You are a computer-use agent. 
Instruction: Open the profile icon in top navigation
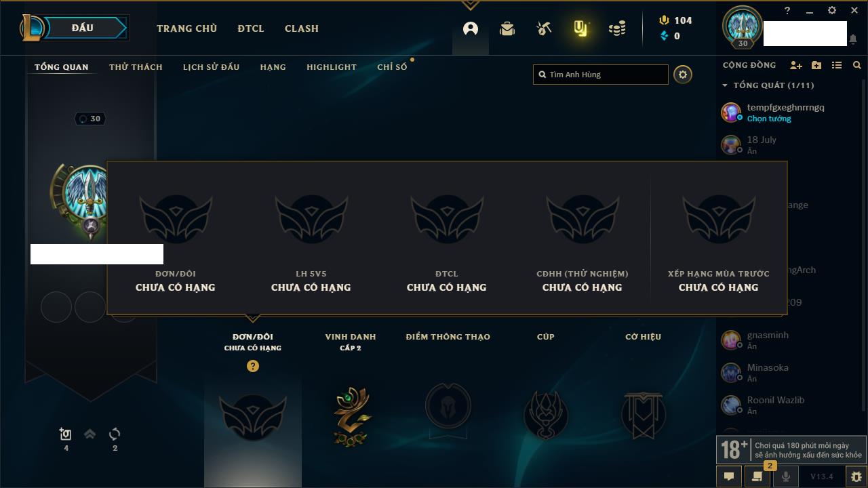(471, 28)
